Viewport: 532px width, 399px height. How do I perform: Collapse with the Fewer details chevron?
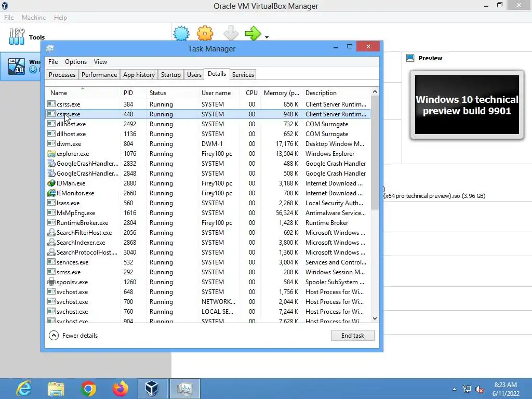(54, 336)
